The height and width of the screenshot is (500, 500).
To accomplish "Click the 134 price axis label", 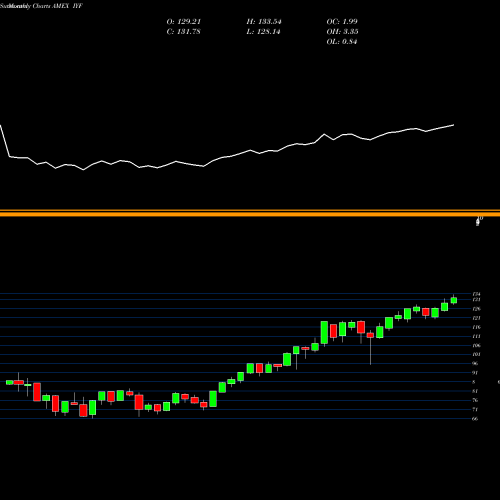I will click(476, 294).
